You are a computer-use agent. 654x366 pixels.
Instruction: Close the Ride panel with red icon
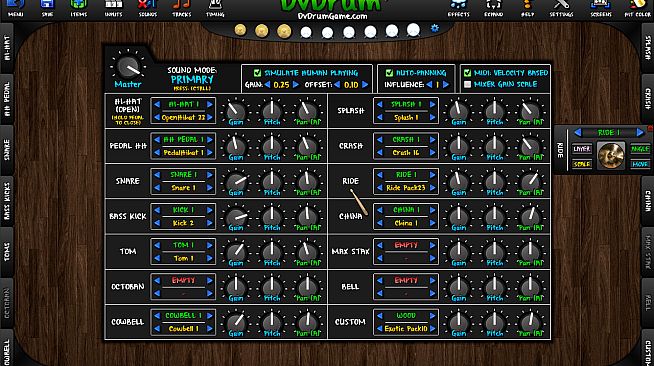tap(651, 128)
